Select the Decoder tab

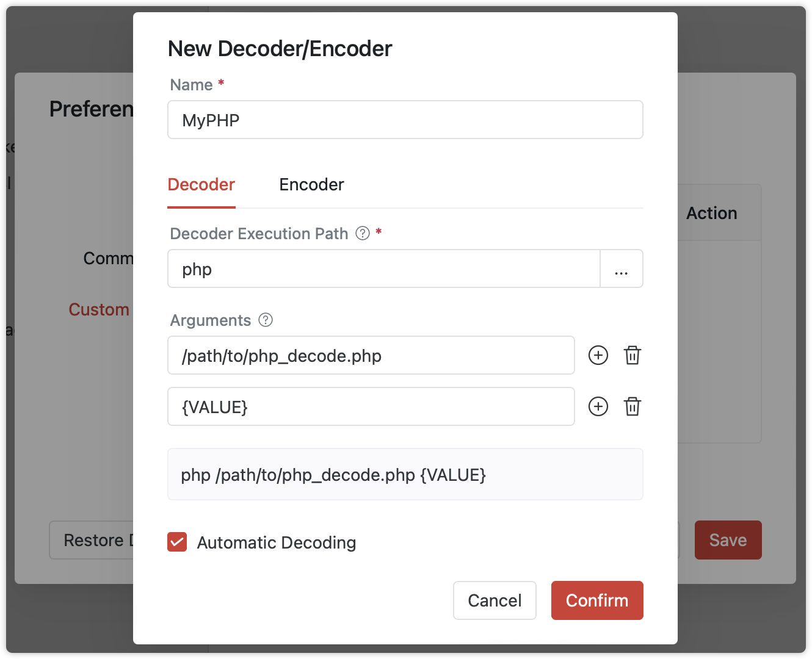[x=201, y=184]
